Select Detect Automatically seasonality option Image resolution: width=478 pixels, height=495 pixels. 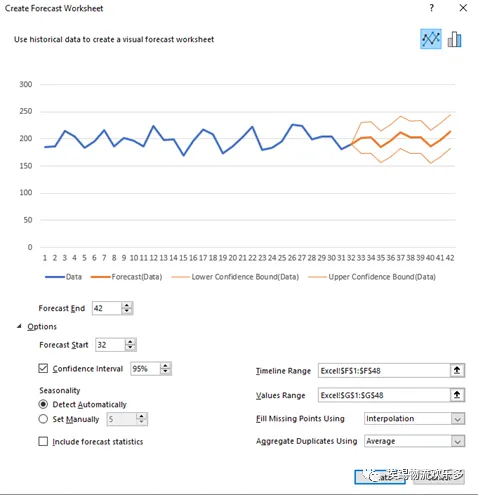tap(43, 404)
